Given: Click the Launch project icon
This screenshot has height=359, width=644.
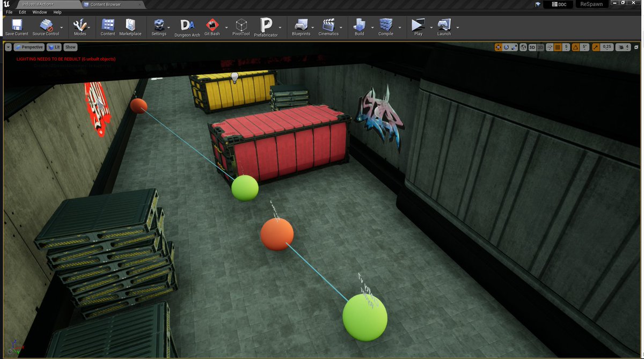Looking at the screenshot, I should (444, 25).
